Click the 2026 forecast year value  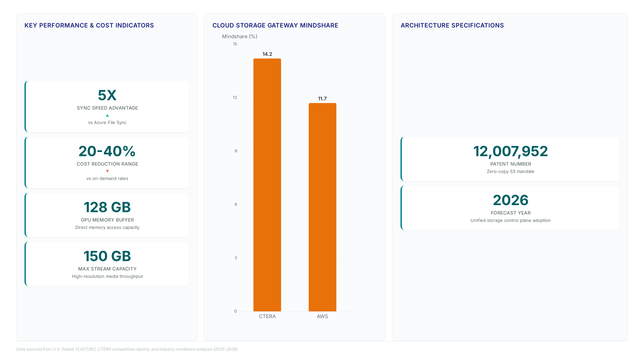[x=511, y=200]
